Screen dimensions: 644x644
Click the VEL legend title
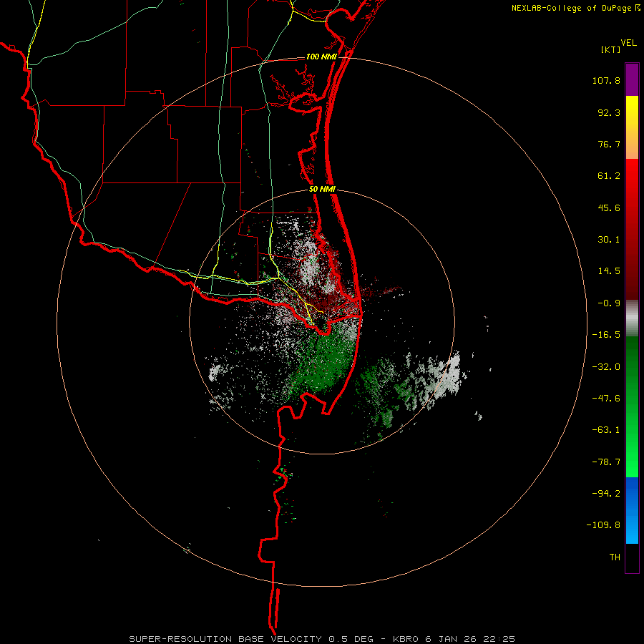[628, 43]
